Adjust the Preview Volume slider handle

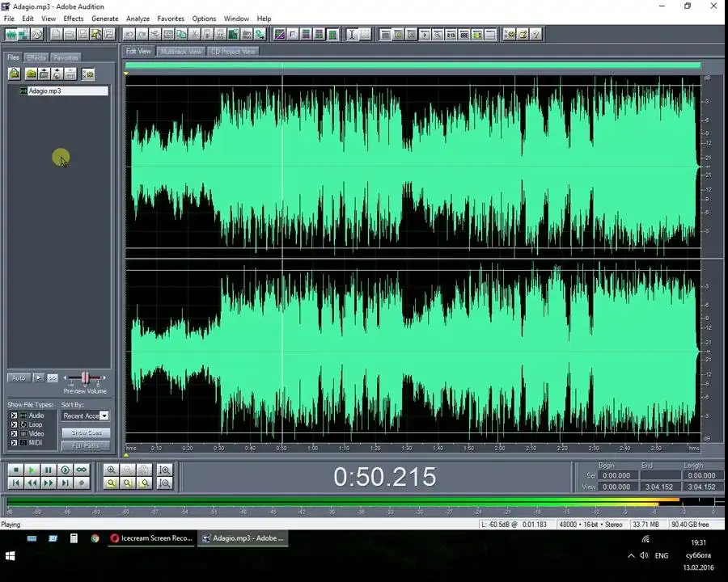click(85, 377)
